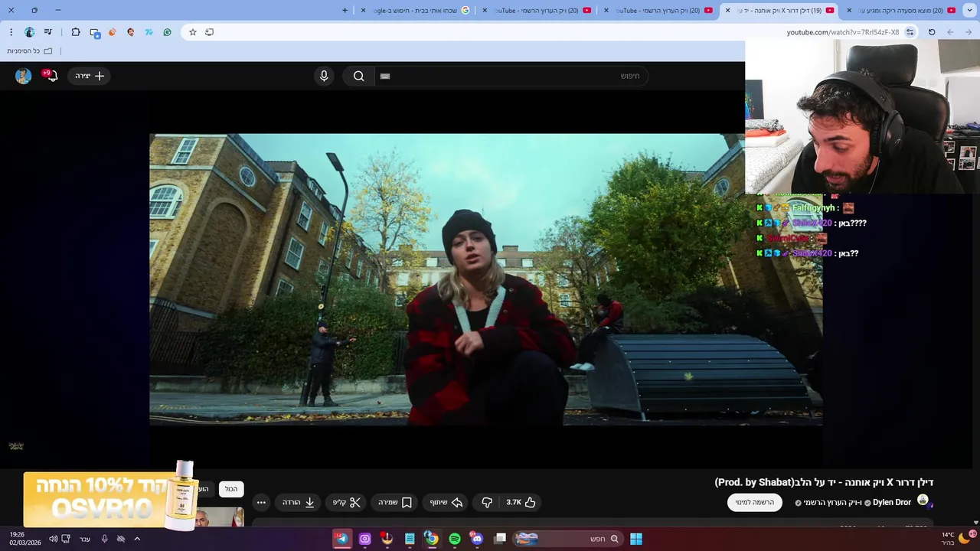Screen dimensions: 980x551
Task: Open the All Bookmarks folder
Action: pos(30,51)
